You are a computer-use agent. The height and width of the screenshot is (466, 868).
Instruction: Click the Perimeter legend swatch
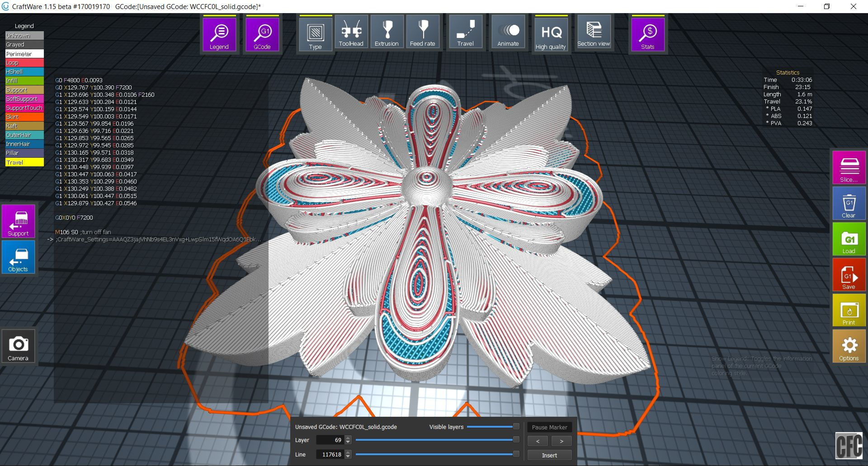pyautogui.click(x=24, y=53)
